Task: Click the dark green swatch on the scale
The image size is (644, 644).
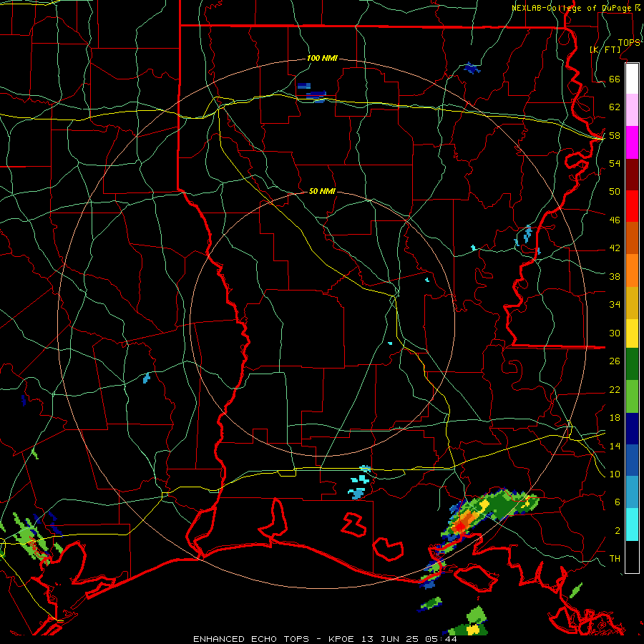Action: point(632,364)
